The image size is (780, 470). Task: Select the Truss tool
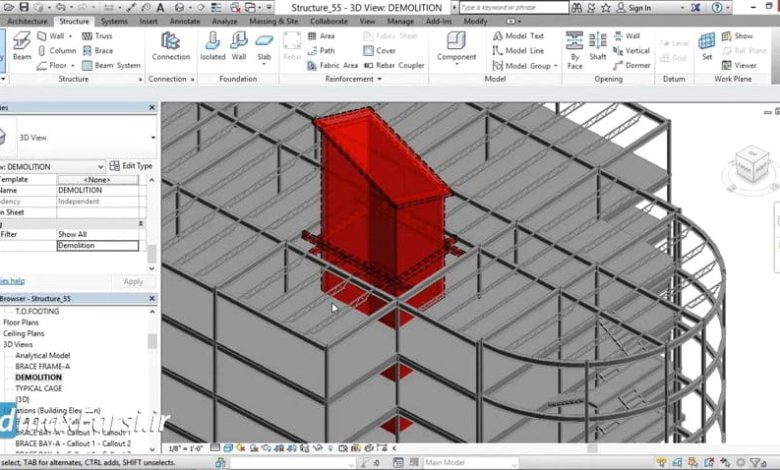[x=98, y=36]
